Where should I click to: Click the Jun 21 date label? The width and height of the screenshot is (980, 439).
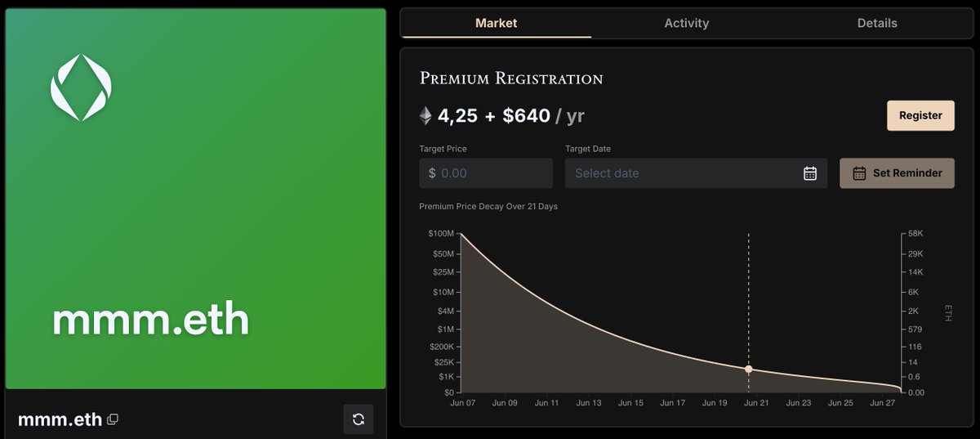pyautogui.click(x=756, y=403)
